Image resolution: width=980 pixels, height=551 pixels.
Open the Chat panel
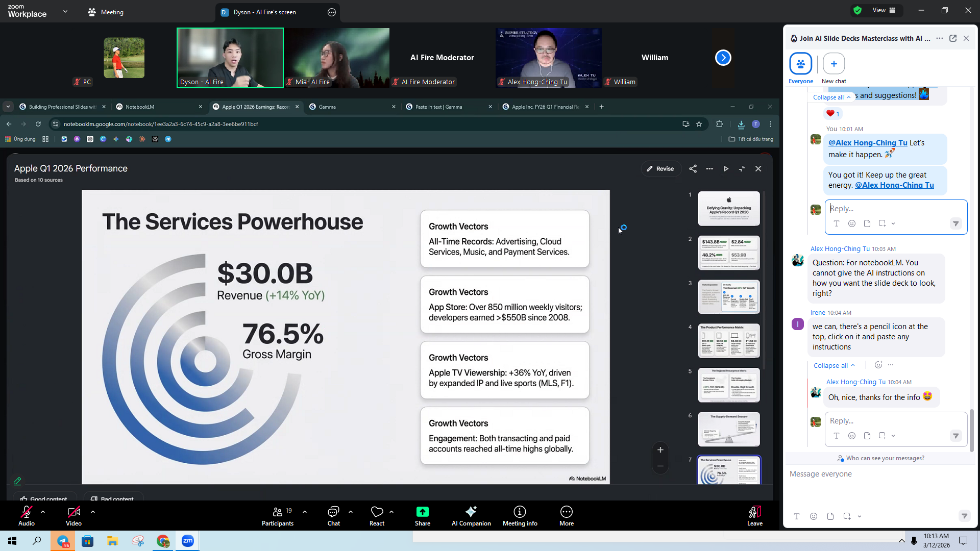pyautogui.click(x=333, y=515)
